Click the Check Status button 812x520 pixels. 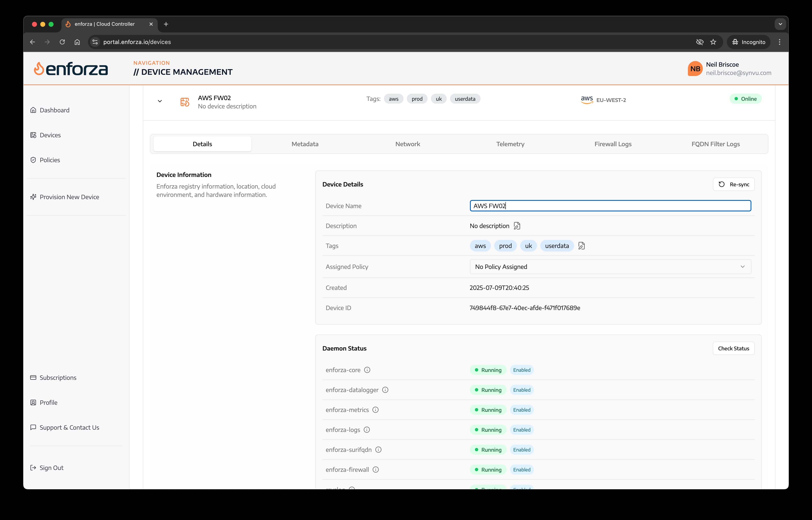coord(734,348)
